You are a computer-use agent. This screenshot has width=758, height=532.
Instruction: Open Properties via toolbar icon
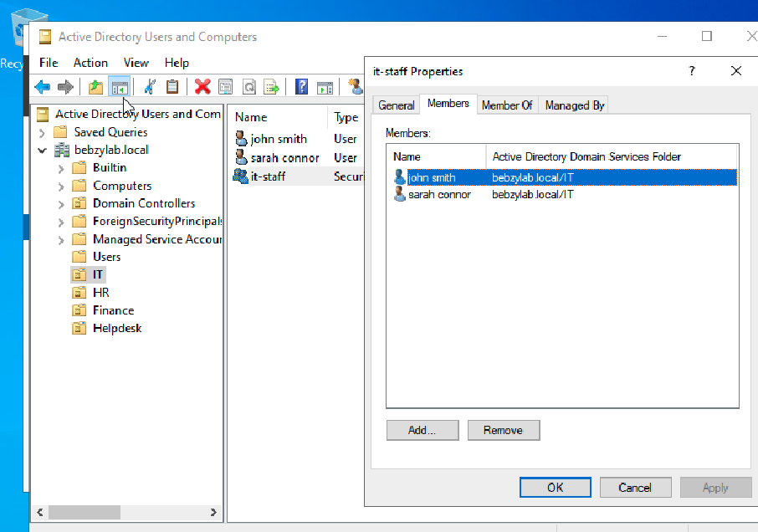click(x=225, y=87)
